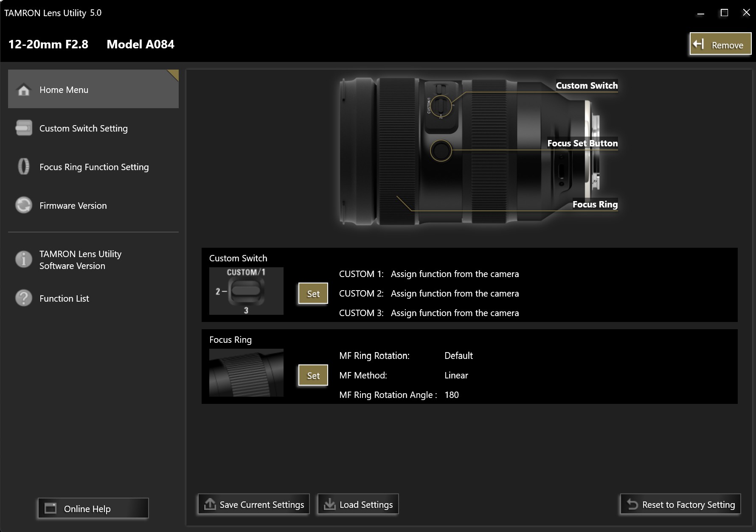Image resolution: width=756 pixels, height=532 pixels.
Task: Click the CUSTOM 2 assignment text
Action: [x=455, y=294]
